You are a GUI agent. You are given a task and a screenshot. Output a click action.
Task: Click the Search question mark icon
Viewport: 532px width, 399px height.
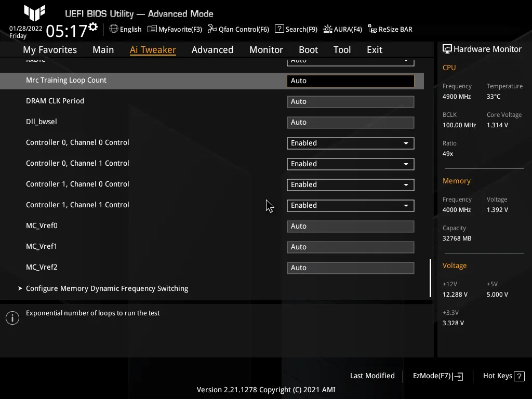(279, 29)
